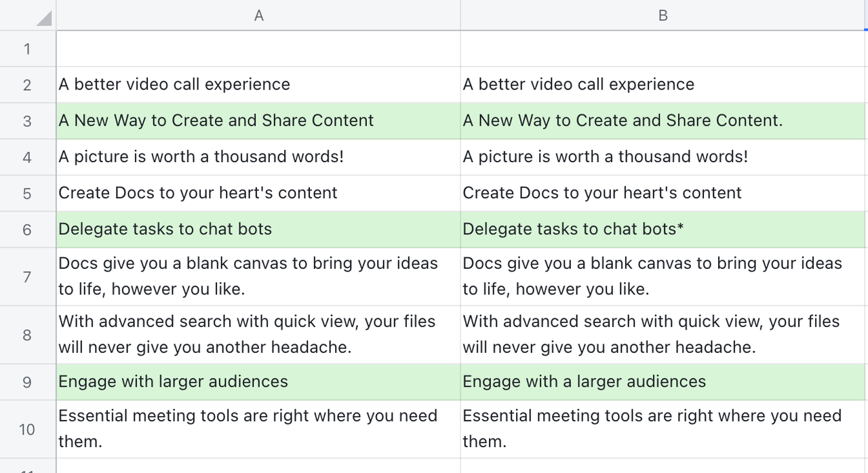Image resolution: width=868 pixels, height=473 pixels.
Task: Select column B header
Action: 663,16
